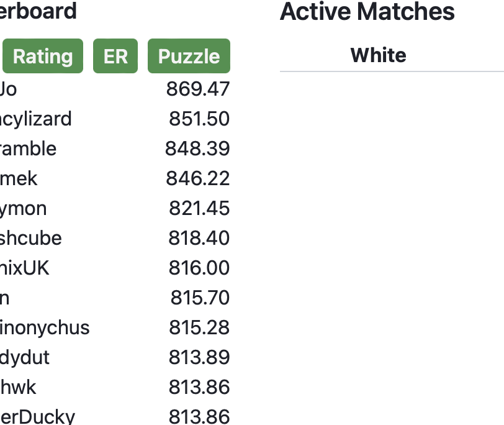
Task: Open player name ending in 'cylizard'
Action: 36,119
